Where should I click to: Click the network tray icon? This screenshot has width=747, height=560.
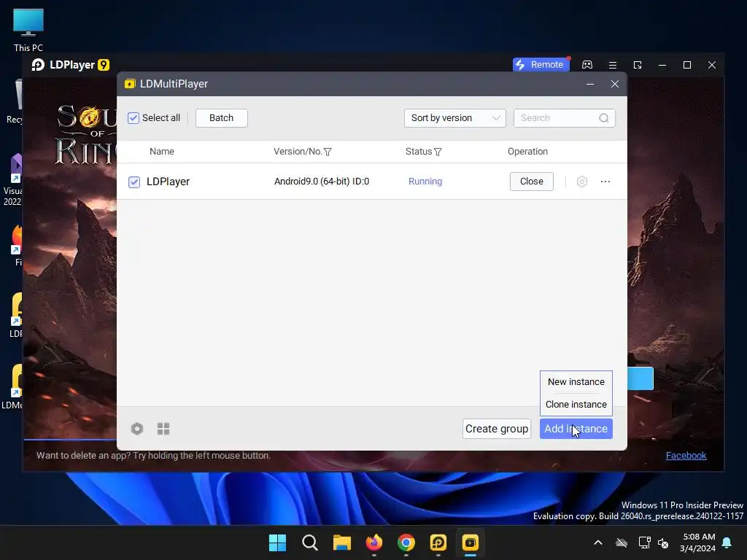click(x=644, y=542)
